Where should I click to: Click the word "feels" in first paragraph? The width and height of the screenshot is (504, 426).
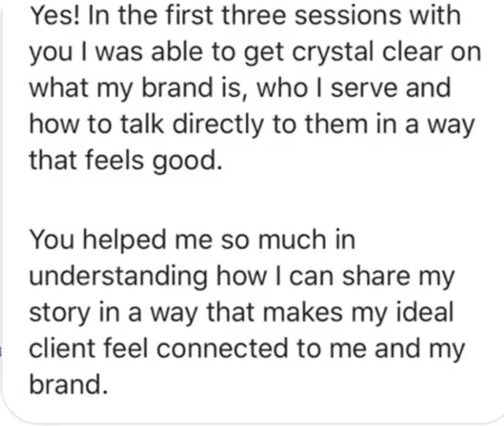(115, 160)
